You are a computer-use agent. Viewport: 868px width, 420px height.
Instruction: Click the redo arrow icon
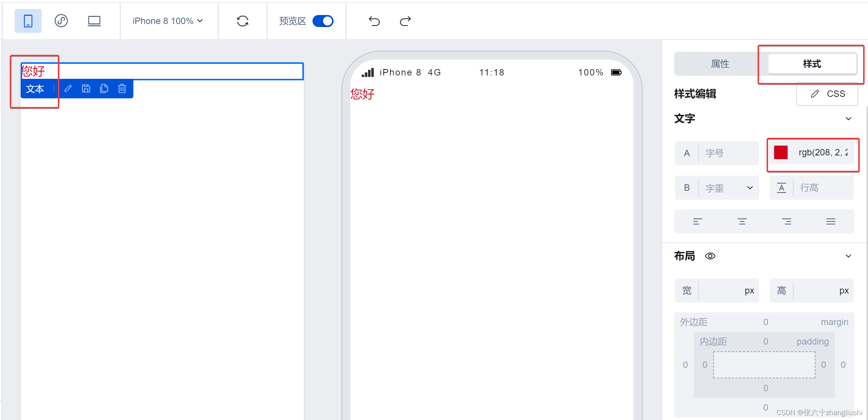point(405,21)
